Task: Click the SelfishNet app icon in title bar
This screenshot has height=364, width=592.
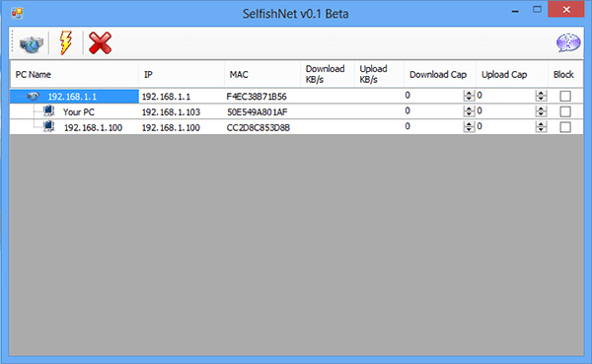Action: tap(17, 13)
